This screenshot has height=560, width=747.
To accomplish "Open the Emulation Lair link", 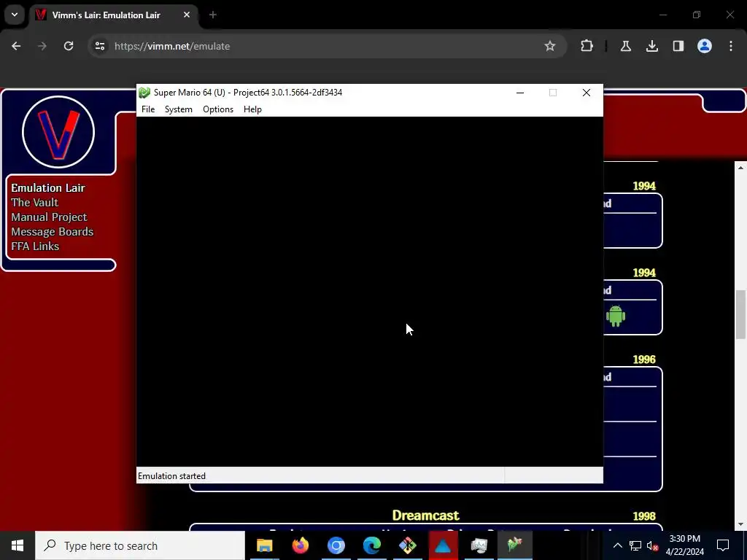I will click(x=48, y=187).
